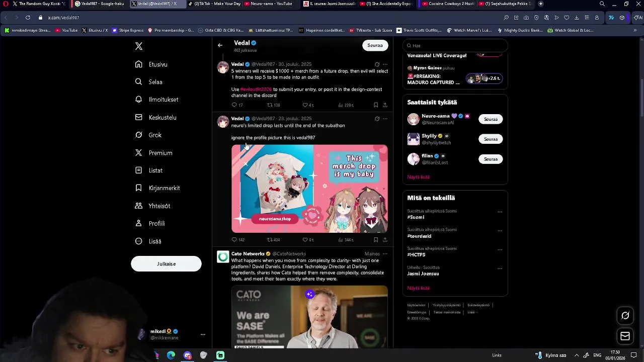644x362 pixels.
Task: Select the Kirjanmerkit bookmark icon in the sidebar
Action: click(139, 188)
